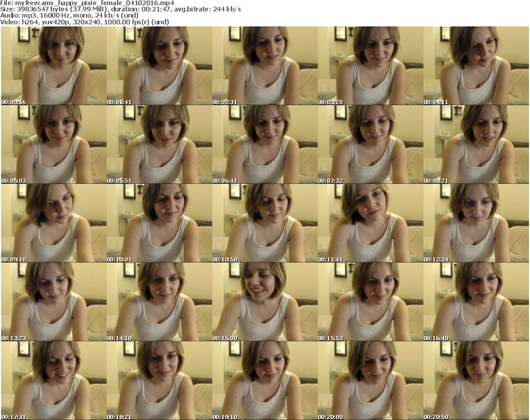
Task: View the 00:19:10 video frame
Action: coord(264,381)
